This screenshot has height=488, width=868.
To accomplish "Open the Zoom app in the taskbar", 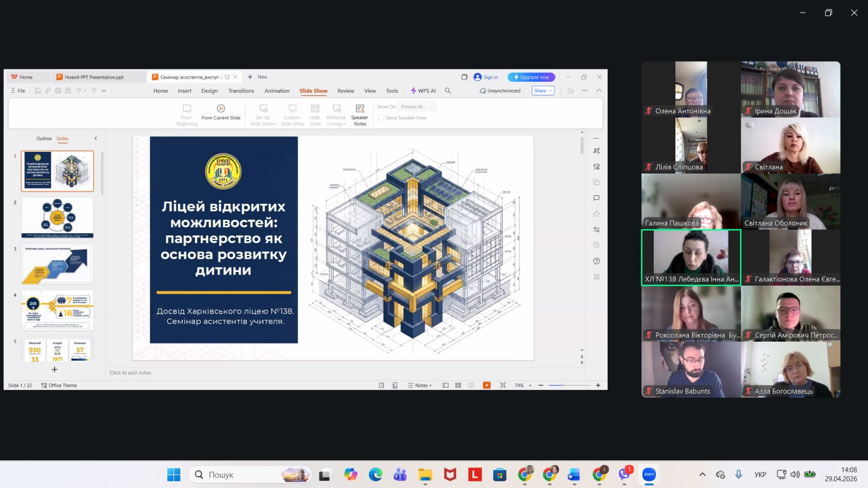I will [649, 474].
